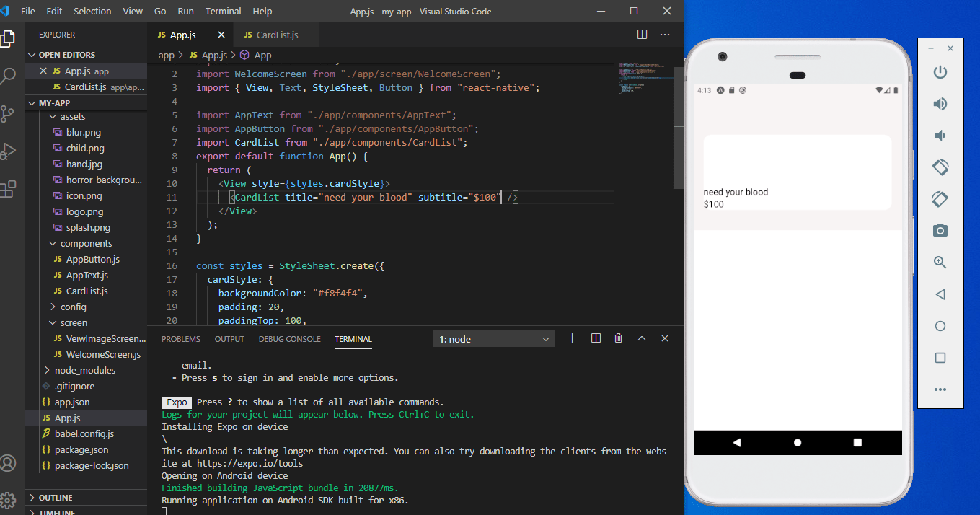Switch to the Output panel tab

click(229, 339)
